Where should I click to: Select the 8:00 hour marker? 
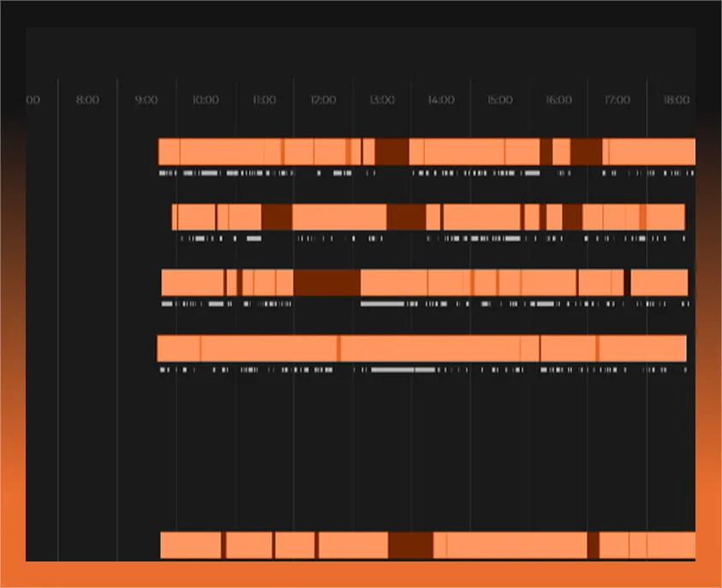point(87,100)
